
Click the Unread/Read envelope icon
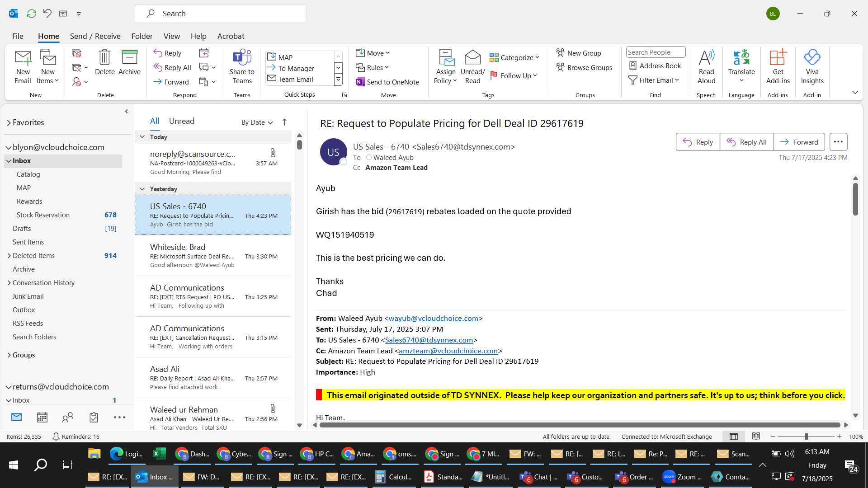tap(472, 67)
